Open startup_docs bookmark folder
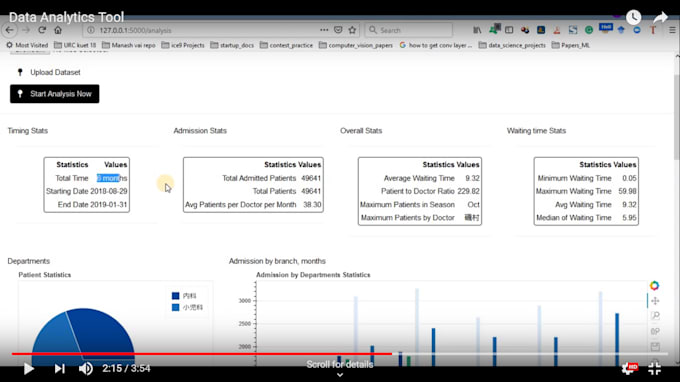This screenshot has height=382, width=680. point(232,45)
